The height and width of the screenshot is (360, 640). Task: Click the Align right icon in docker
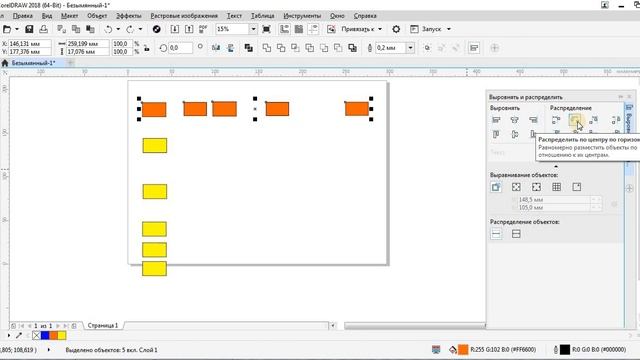click(533, 120)
